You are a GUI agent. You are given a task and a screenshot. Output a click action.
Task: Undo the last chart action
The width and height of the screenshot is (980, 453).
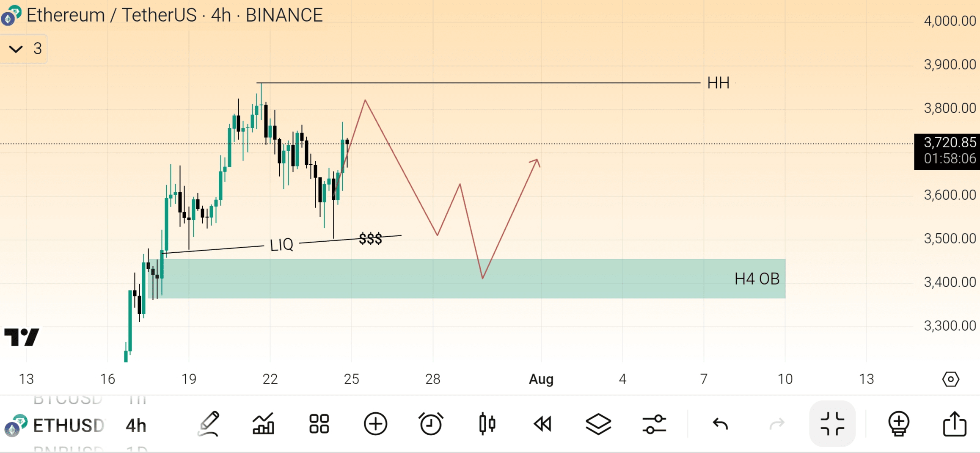720,423
